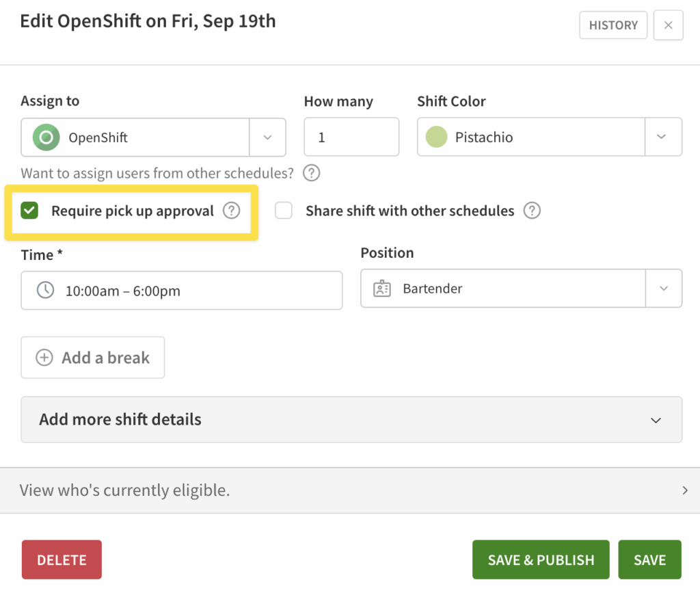Viewport: 700px width, 595px height.
Task: Close the Edit OpenShift dialog
Action: click(668, 25)
